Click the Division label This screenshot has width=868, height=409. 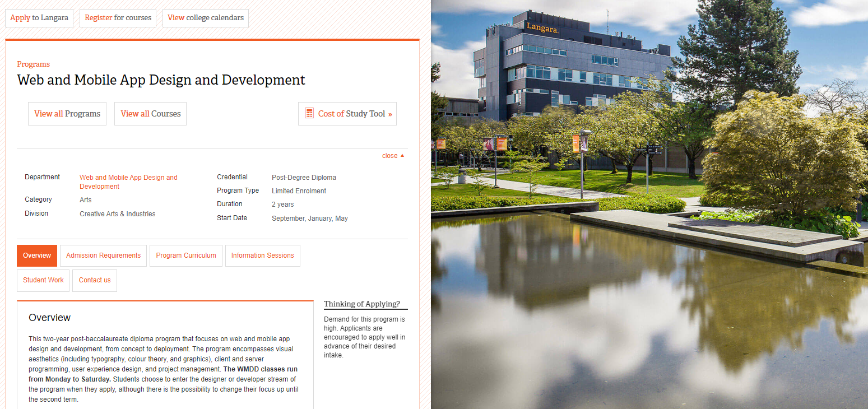click(x=36, y=213)
